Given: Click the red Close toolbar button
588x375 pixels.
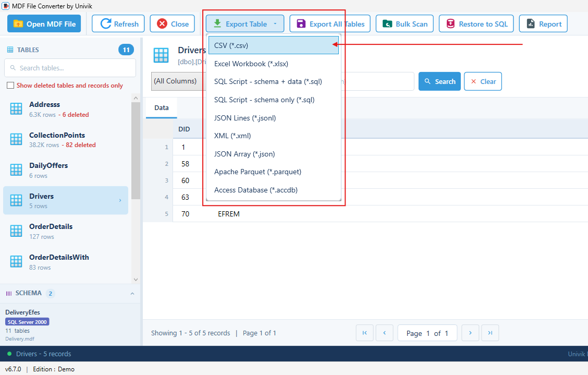Looking at the screenshot, I should click(172, 23).
